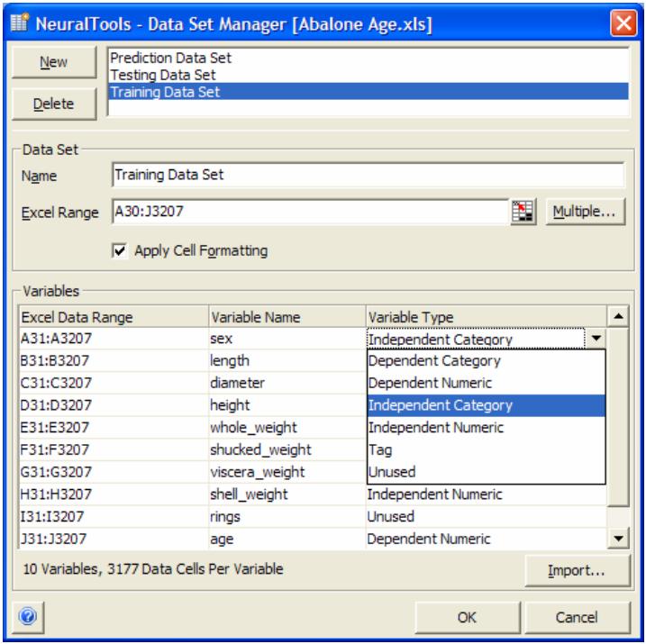The height and width of the screenshot is (644, 646).
Task: Click the variables table scrollbar thumb
Action: click(x=618, y=417)
